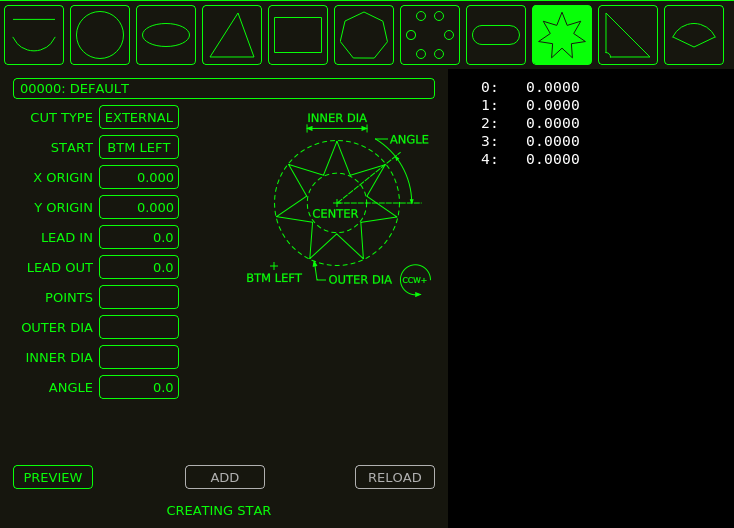Click the 'START' label
This screenshot has height=528, width=734.
pos(72,147)
